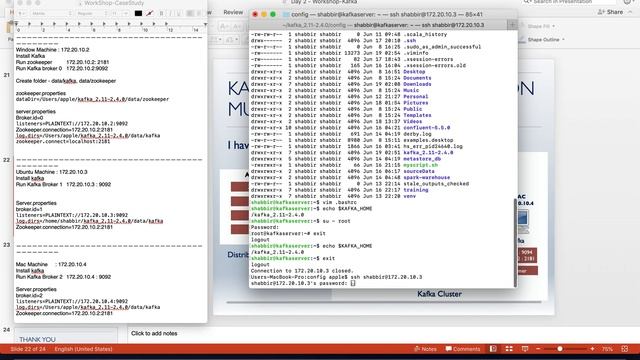This screenshot has width=640, height=360.
Task: Click 'metastore_db' directory in terminal listing
Action: tap(422, 159)
